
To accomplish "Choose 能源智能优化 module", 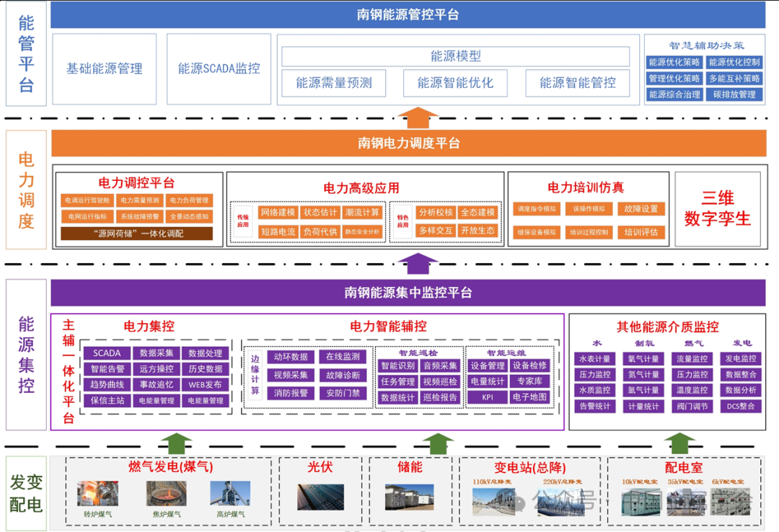I will pos(455,83).
